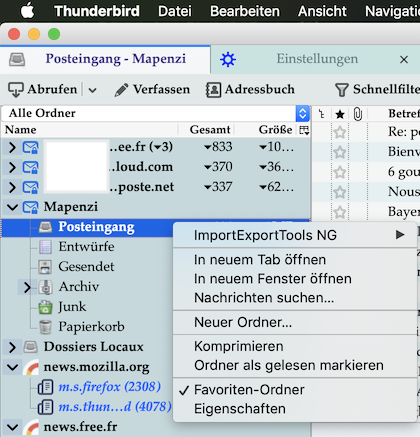Open the Abrufen dropdown arrow
The width and height of the screenshot is (420, 437).
point(92,90)
